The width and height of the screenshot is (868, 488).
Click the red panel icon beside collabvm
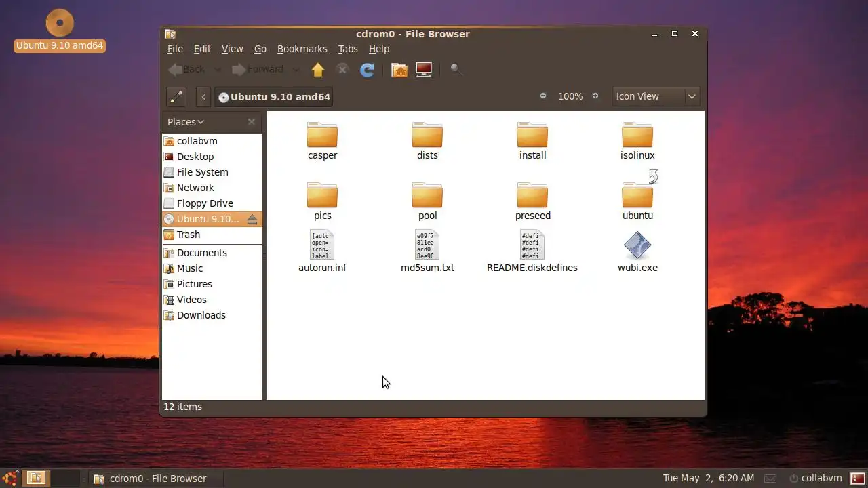click(857, 478)
